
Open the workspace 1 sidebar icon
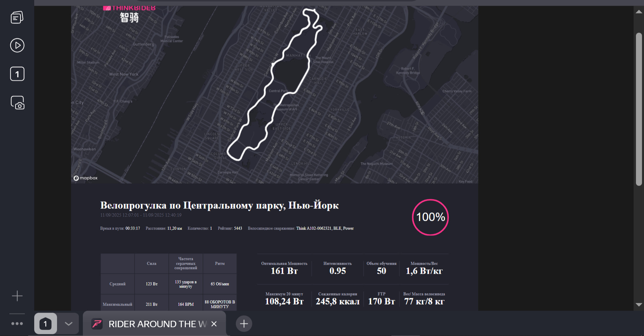pyautogui.click(x=17, y=74)
